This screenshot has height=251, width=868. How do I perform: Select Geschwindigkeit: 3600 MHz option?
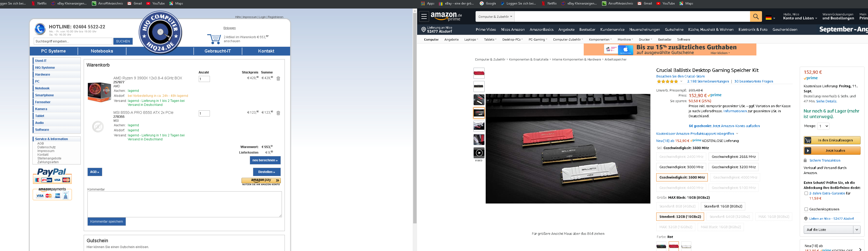pos(682,177)
